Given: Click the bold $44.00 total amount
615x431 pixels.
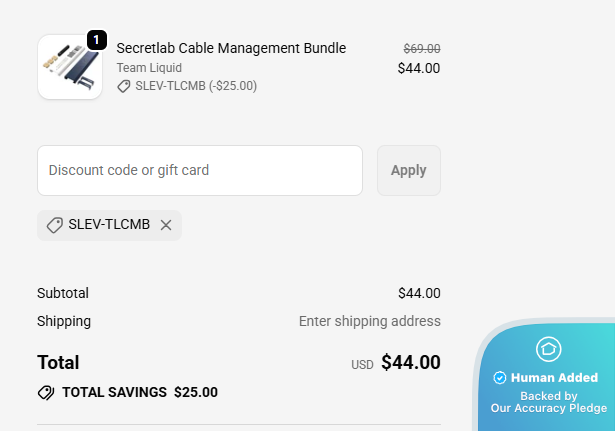Looking at the screenshot, I should coord(411,363).
